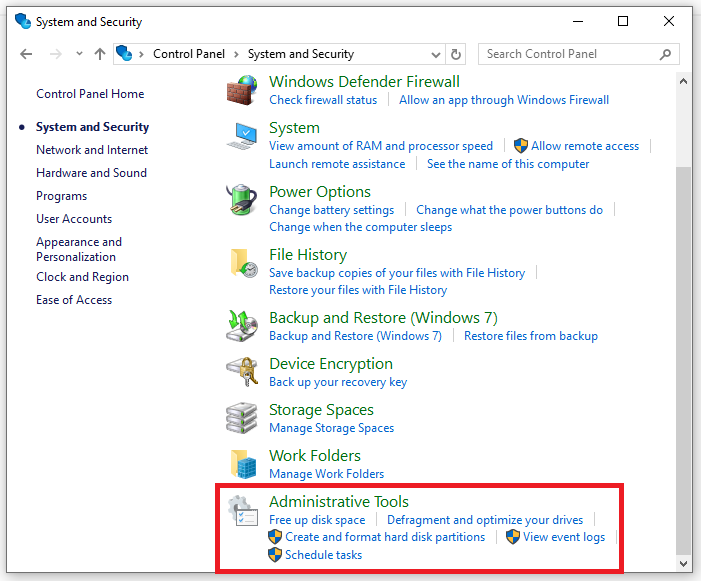Click Control Panel in the breadcrumb
This screenshot has width=701, height=581.
click(189, 54)
